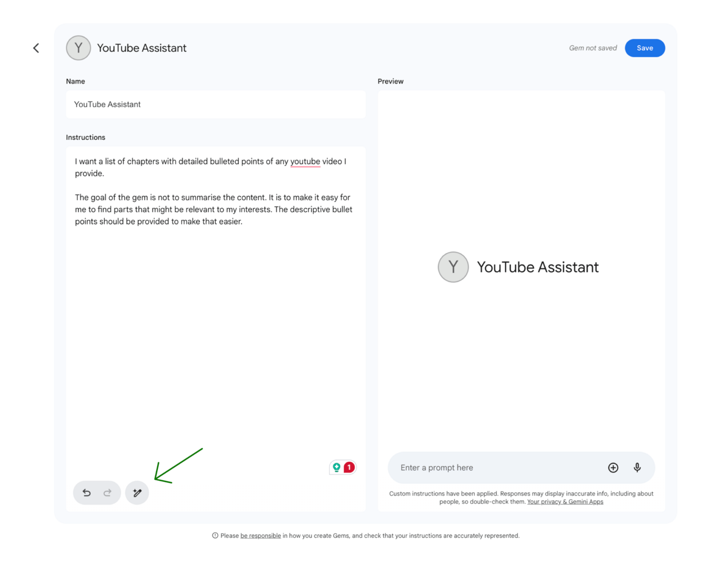This screenshot has width=728, height=570.
Task: Click the Name input field
Action: [x=216, y=104]
